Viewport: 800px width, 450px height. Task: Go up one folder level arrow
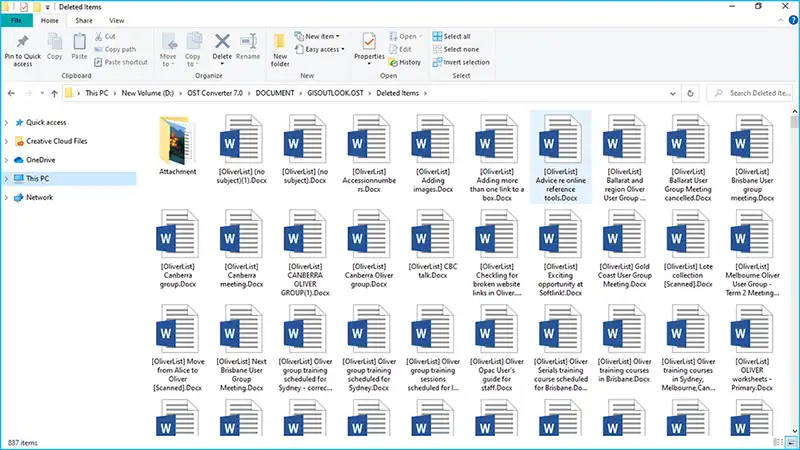click(54, 93)
